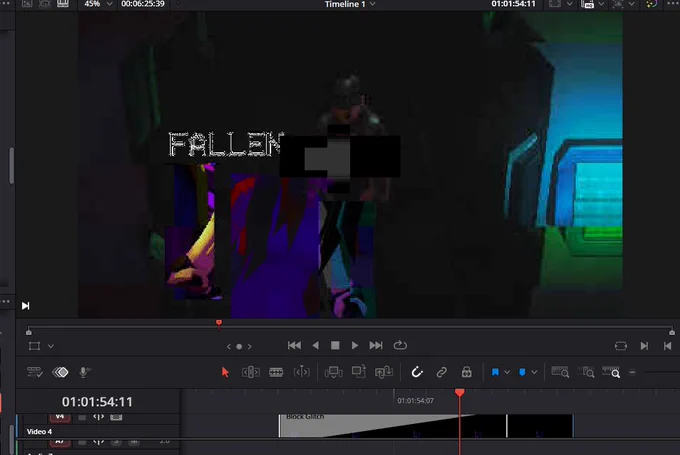Open the proxy handling dropdown
Viewport: 680px width, 455px height.
pos(601,4)
